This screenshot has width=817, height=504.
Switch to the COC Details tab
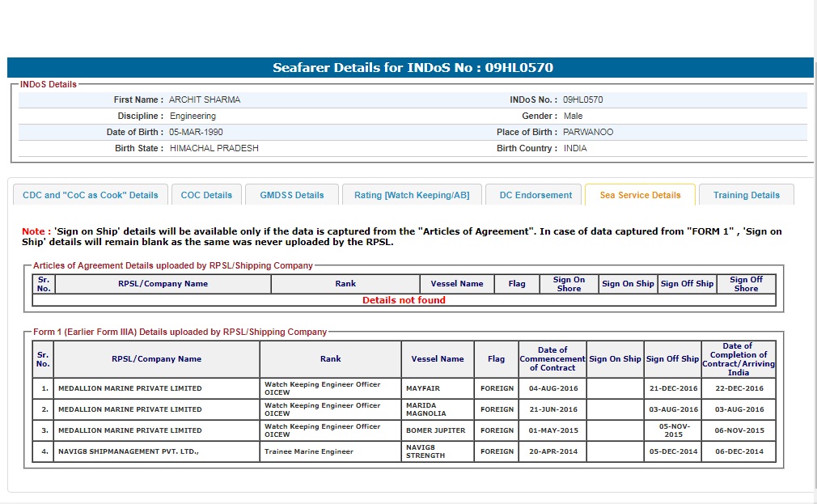pos(206,195)
